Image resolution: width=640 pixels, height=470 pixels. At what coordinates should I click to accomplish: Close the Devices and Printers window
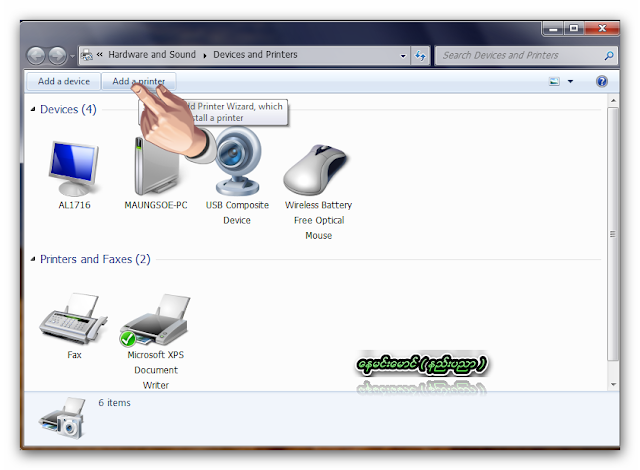point(602,28)
